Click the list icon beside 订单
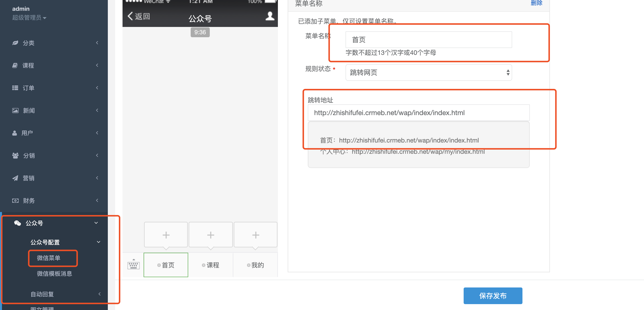 pos(15,88)
